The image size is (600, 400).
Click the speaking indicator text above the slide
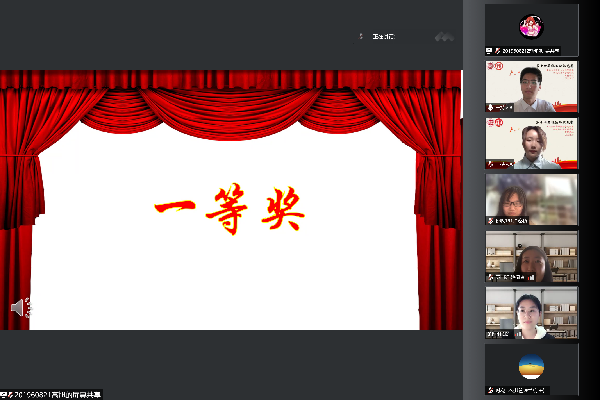[384, 37]
